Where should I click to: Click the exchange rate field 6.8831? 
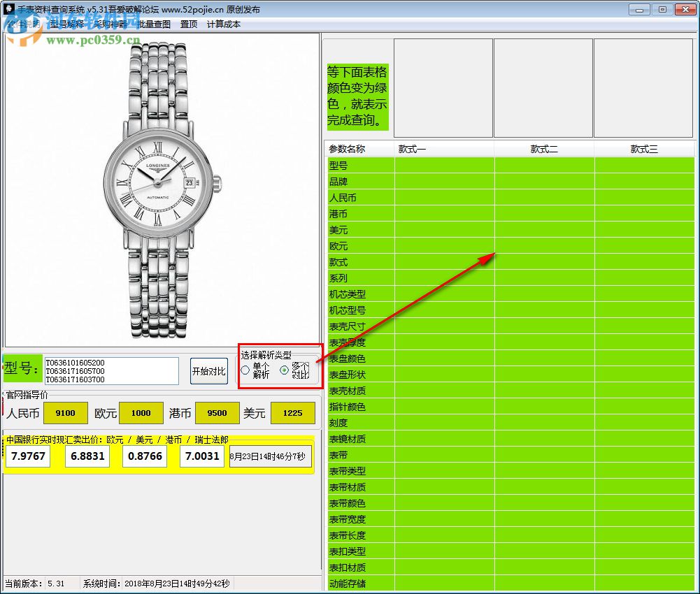coord(87,456)
